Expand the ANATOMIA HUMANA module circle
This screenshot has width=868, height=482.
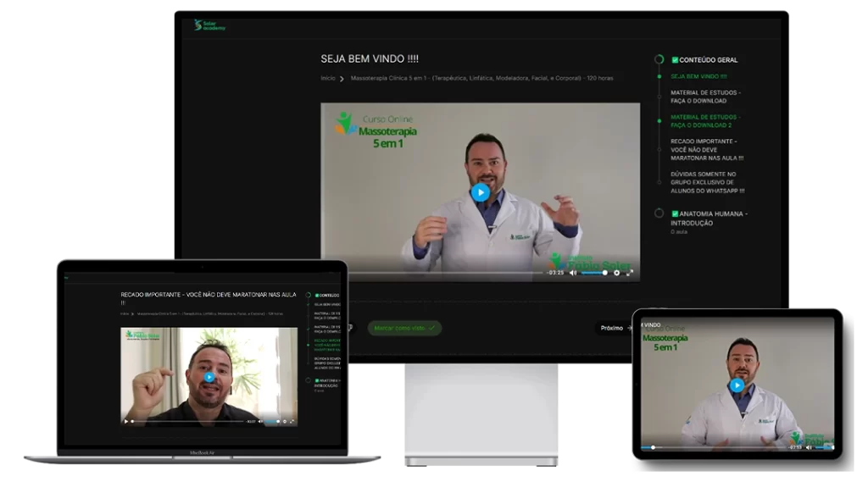point(659,213)
